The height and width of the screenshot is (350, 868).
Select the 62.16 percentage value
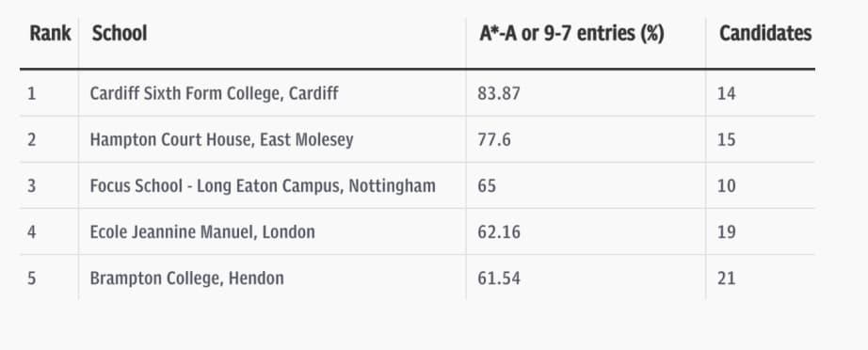point(499,232)
